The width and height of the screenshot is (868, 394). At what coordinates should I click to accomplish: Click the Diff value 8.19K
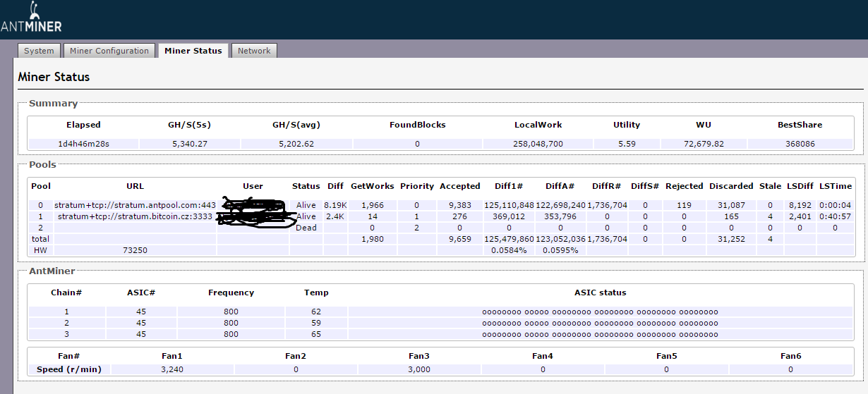(335, 205)
